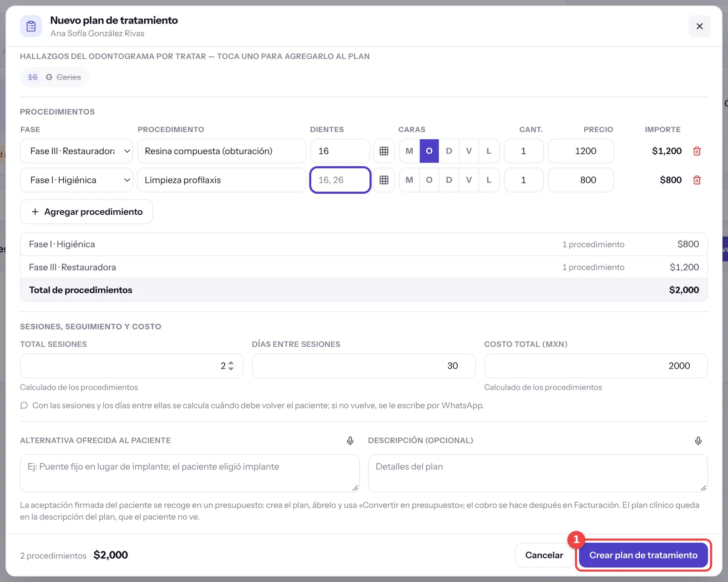Toggle the M face for Limpieza profilaxis
The height and width of the screenshot is (582, 728).
point(409,180)
